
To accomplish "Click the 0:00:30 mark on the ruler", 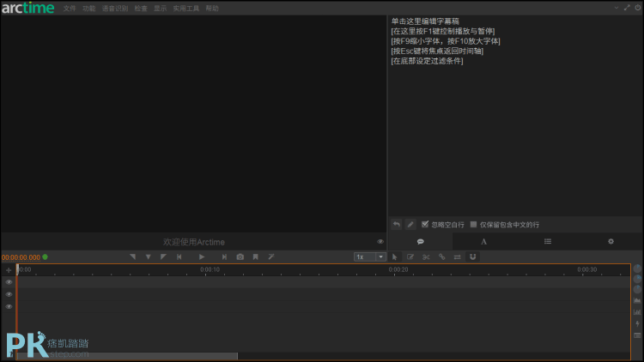I will (587, 269).
